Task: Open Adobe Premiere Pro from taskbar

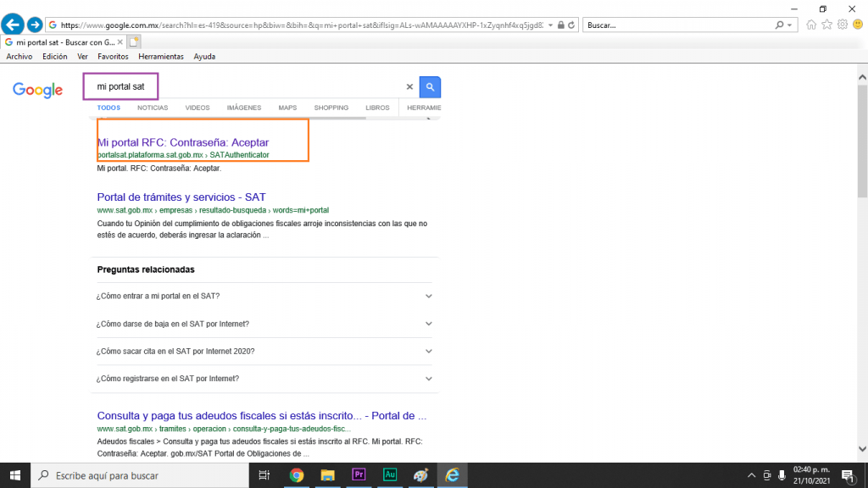Action: tap(359, 475)
